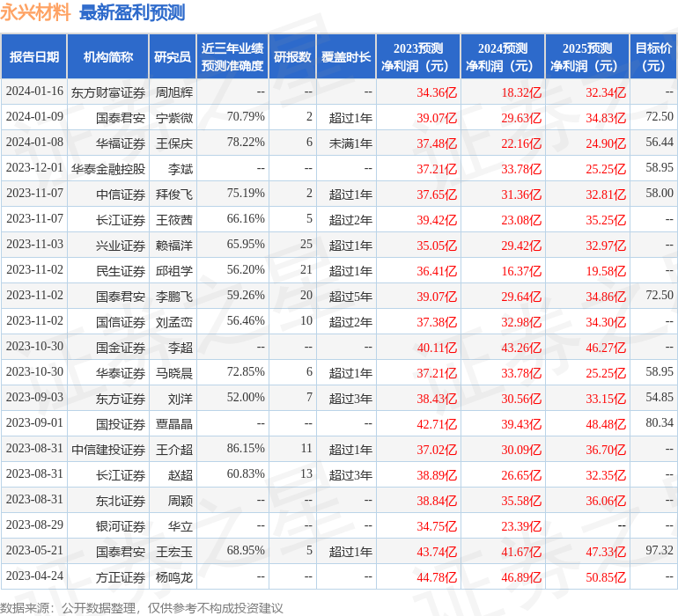Click target price 97.32
The image size is (678, 616).
660,550
